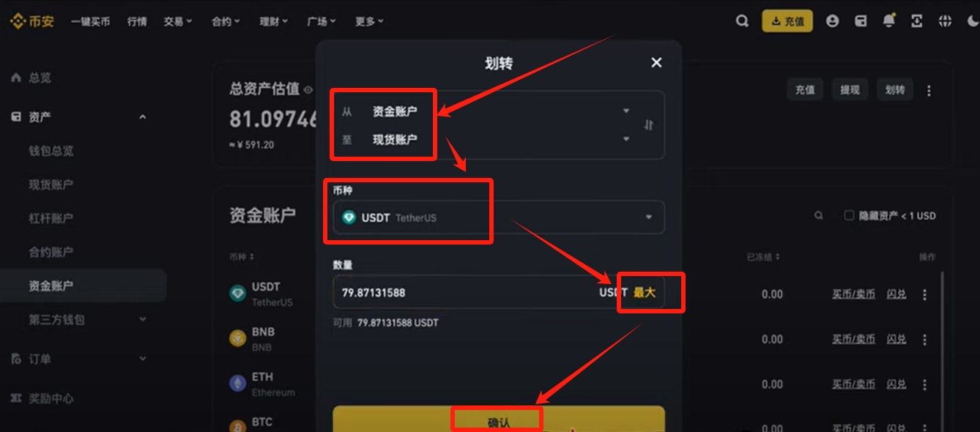Viewport: 980px width, 432px height.
Task: Toggle hide assets under 1 USD checkbox
Action: coord(849,215)
